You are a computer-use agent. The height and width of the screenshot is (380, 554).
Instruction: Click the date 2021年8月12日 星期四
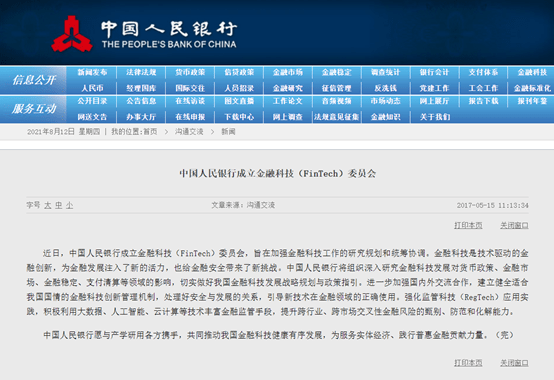click(x=64, y=132)
